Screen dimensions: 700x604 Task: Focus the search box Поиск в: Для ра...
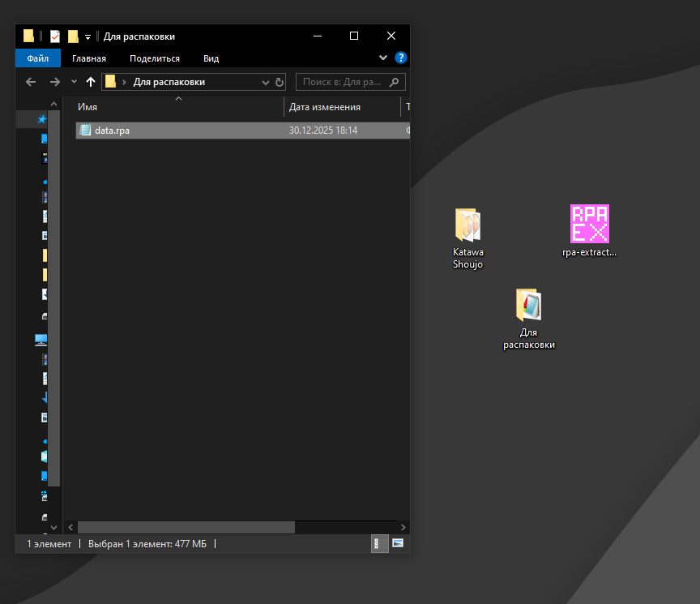tap(351, 82)
